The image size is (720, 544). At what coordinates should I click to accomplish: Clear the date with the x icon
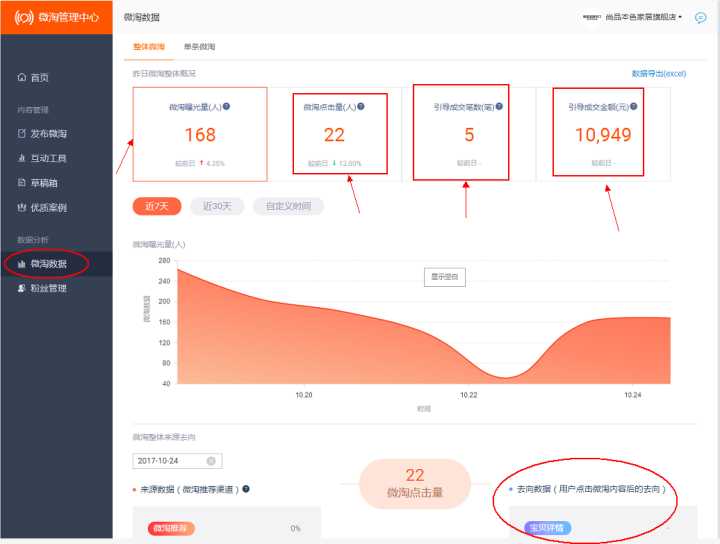(x=211, y=461)
